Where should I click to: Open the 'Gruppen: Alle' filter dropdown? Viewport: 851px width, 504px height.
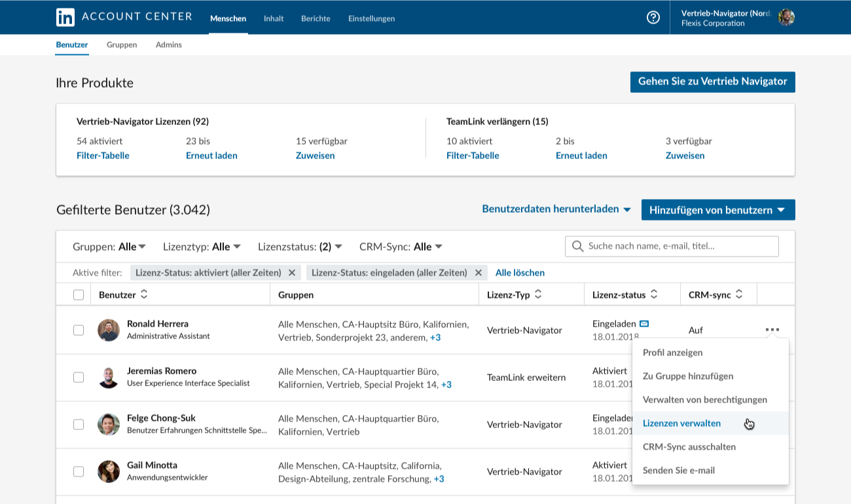coord(109,247)
